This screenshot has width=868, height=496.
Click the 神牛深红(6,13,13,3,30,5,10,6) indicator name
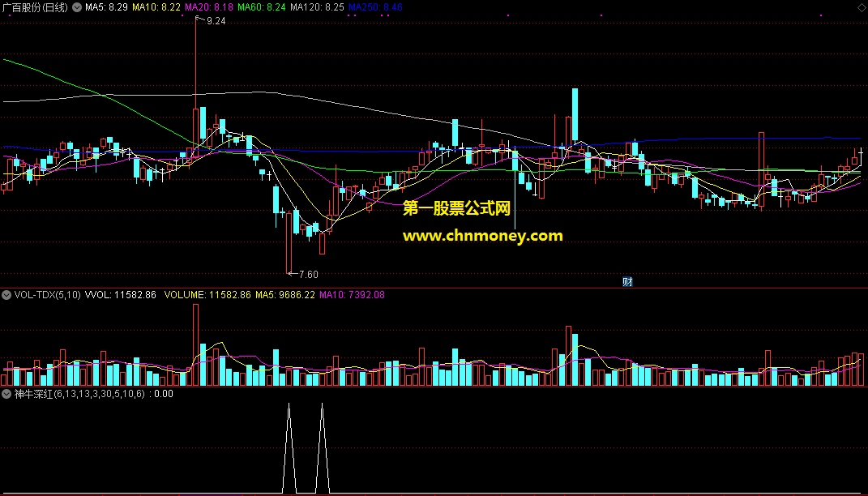(x=79, y=394)
